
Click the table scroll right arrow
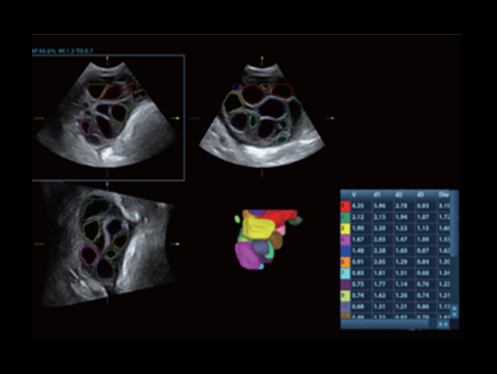(x=446, y=324)
